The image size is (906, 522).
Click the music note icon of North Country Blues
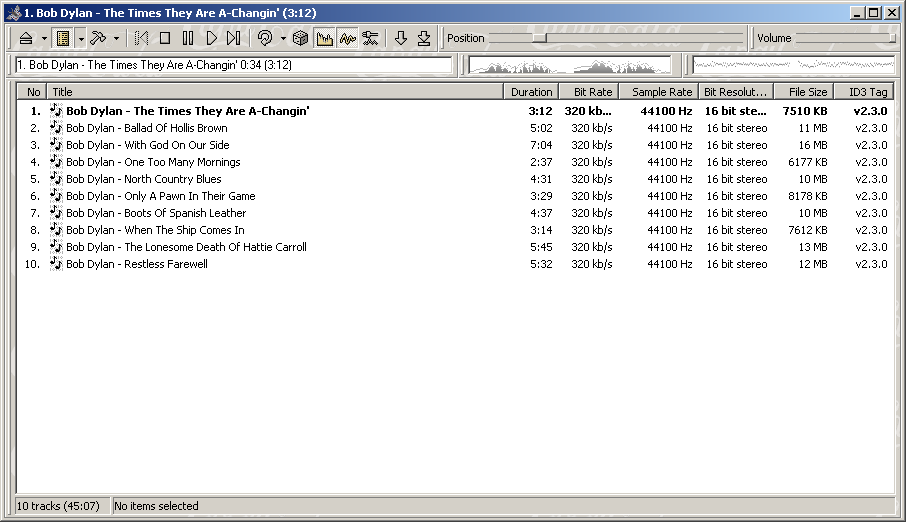(x=56, y=179)
